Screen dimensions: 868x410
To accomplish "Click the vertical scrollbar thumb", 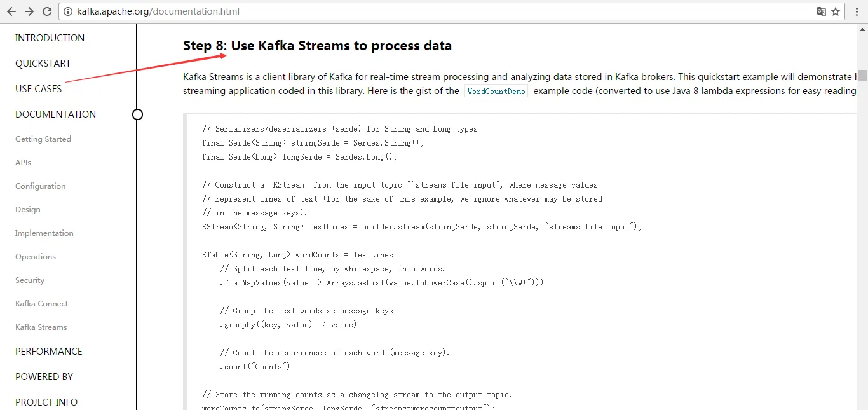I will coord(862,75).
